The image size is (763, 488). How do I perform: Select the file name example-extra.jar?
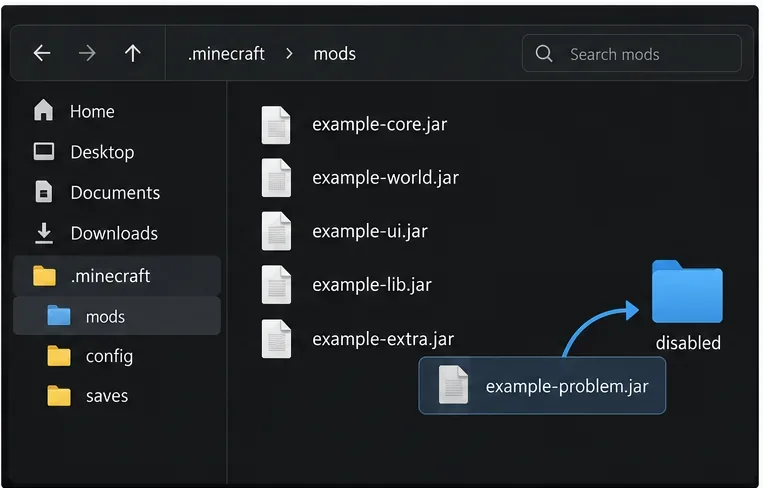[x=383, y=339]
